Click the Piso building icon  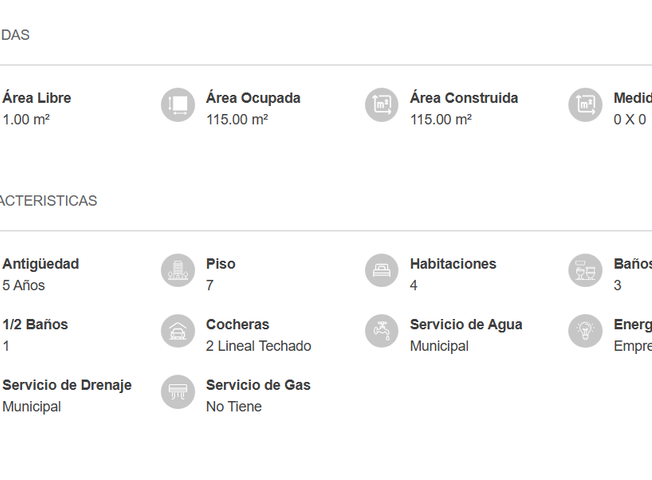pos(178,270)
